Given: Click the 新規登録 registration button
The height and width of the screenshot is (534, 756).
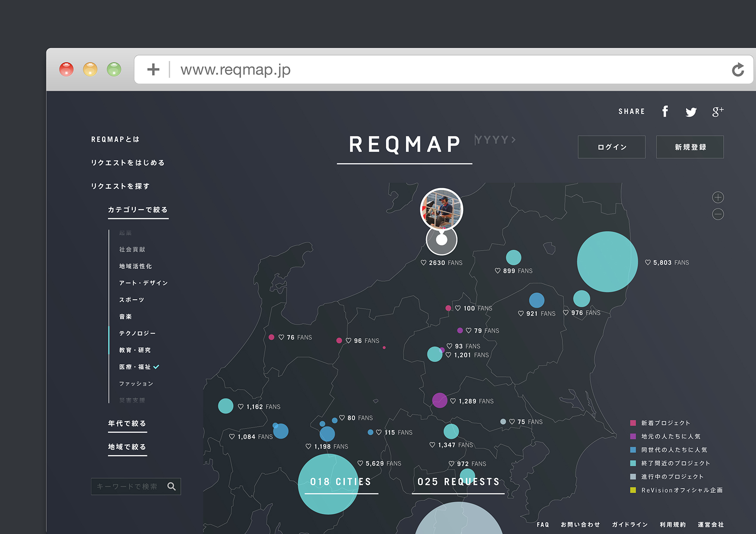Looking at the screenshot, I should point(690,147).
